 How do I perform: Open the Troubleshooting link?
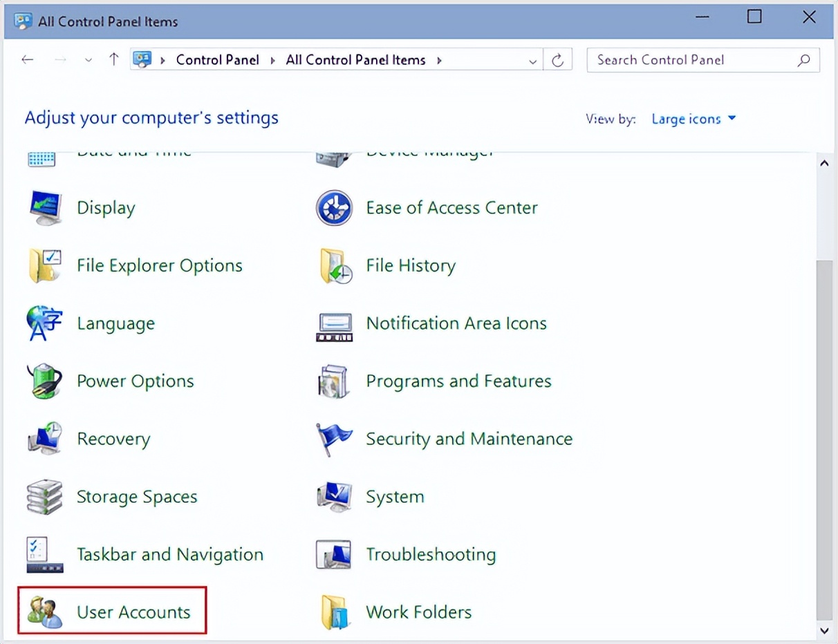pos(430,554)
